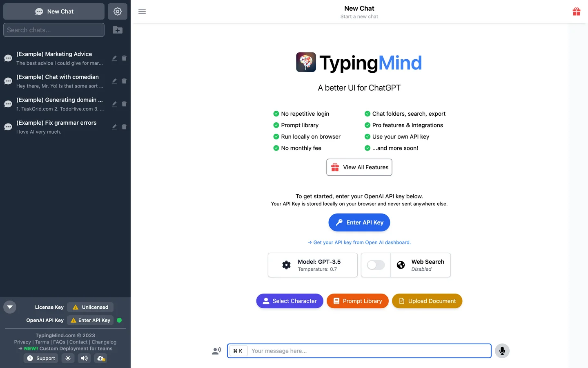Start a New Chat from sidebar

(x=54, y=11)
